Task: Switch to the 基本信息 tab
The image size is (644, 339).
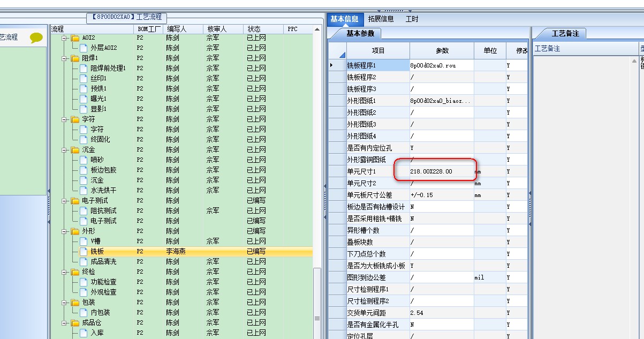Action: tap(344, 19)
